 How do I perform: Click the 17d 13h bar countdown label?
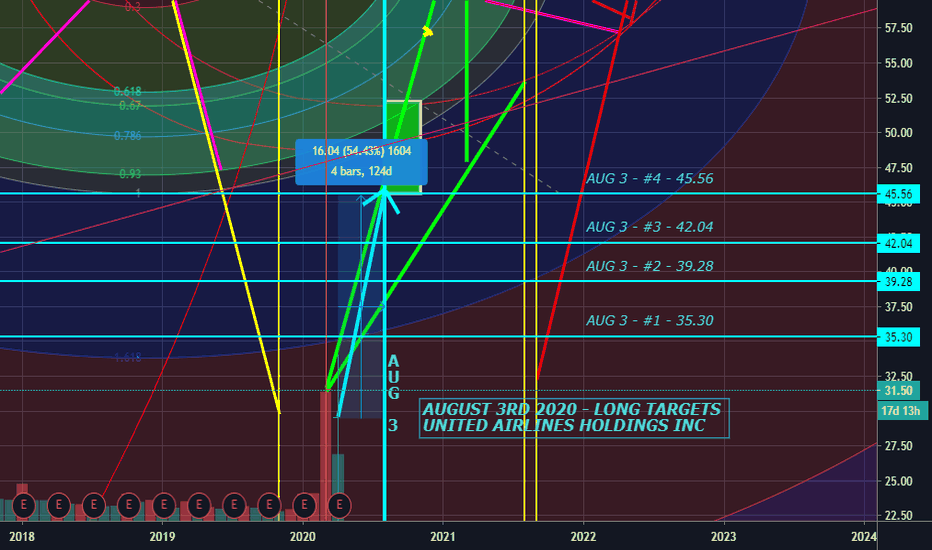click(x=900, y=410)
